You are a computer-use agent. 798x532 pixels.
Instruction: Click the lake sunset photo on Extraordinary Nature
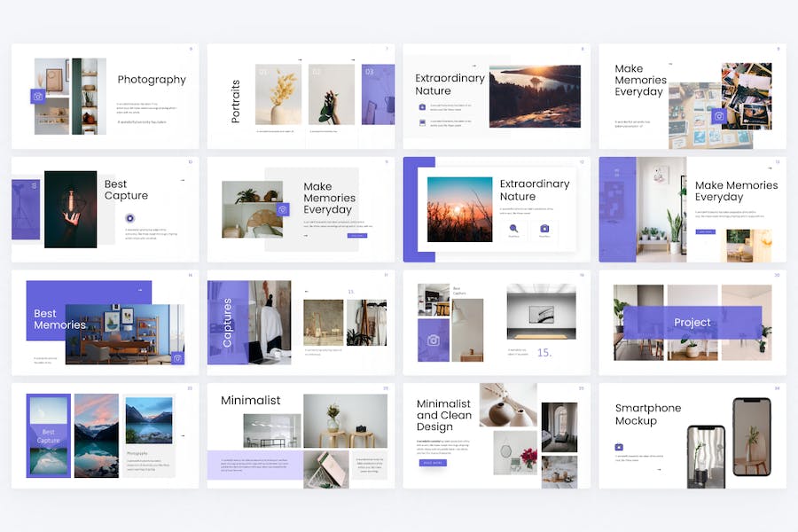point(535,96)
